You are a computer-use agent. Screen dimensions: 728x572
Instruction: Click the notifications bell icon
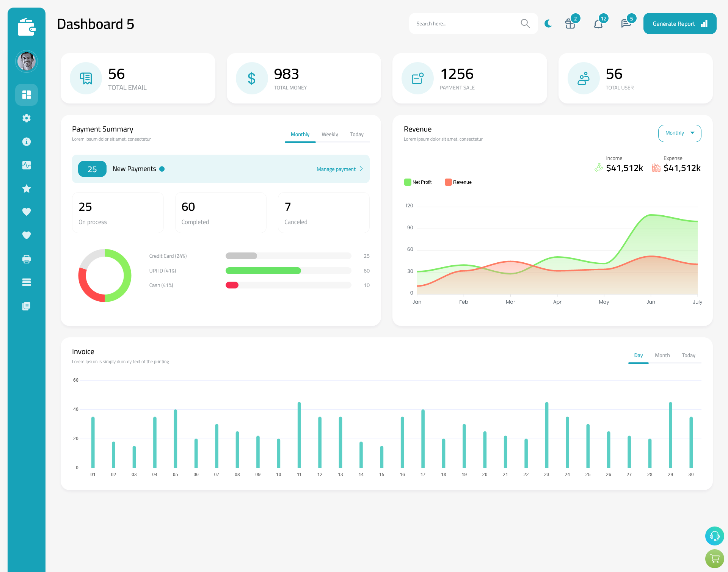point(598,23)
